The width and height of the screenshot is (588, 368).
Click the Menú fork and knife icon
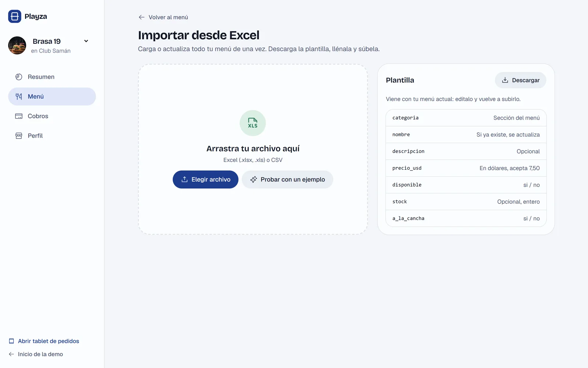[x=19, y=96]
